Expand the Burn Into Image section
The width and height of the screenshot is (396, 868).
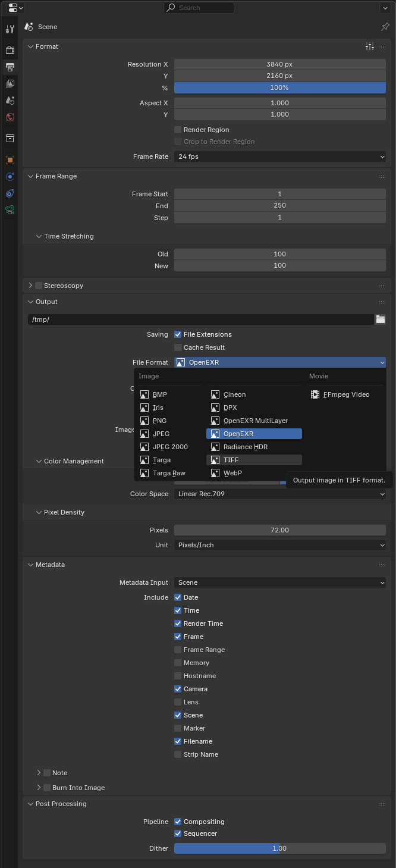39,788
